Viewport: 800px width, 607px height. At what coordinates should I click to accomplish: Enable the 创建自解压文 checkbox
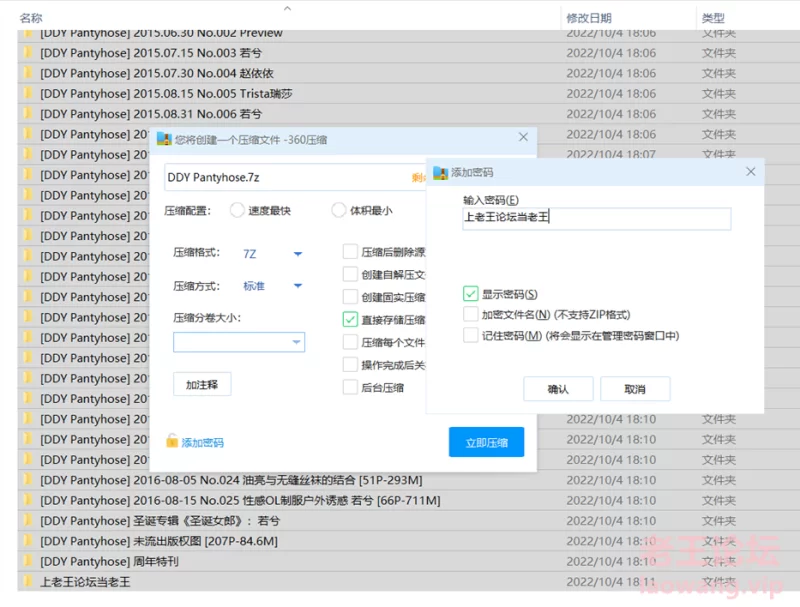click(x=350, y=274)
